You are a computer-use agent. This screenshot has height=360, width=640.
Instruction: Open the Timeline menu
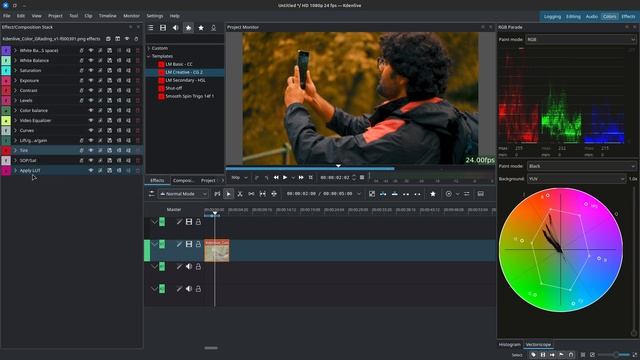(x=107, y=16)
